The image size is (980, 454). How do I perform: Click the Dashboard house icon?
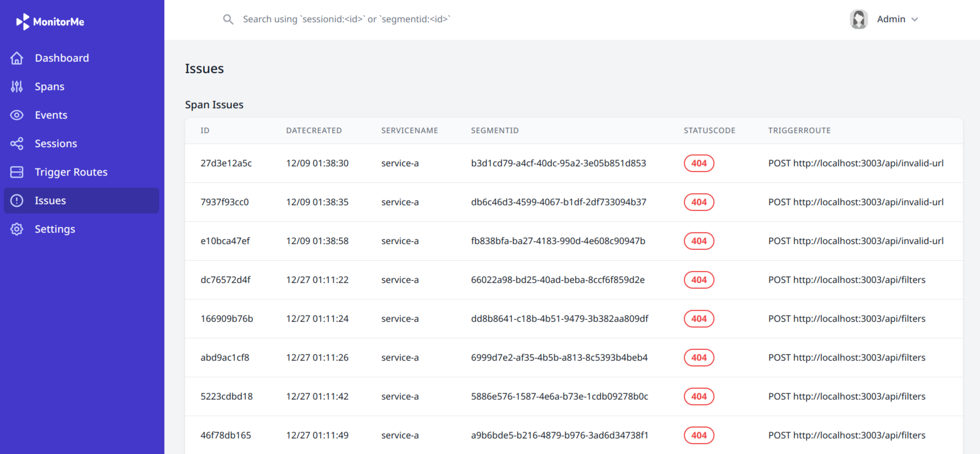pyautogui.click(x=17, y=58)
